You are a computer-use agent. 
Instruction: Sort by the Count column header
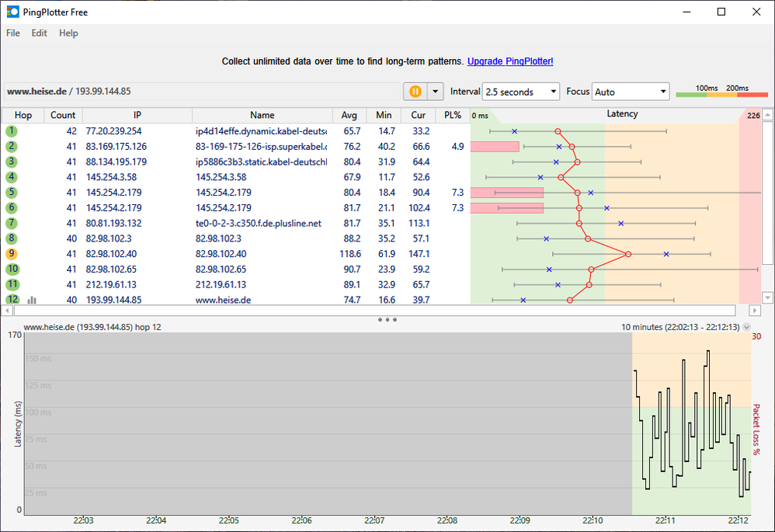pos(63,115)
